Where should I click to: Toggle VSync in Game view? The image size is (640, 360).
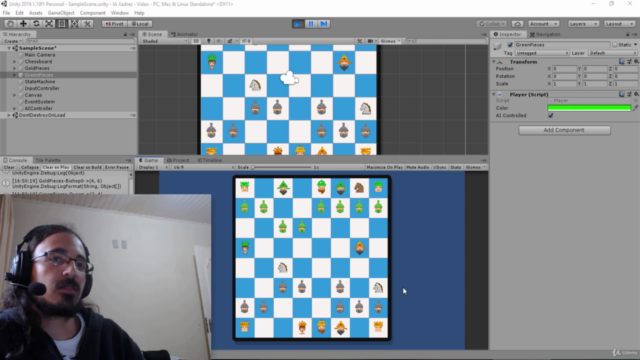(440, 167)
